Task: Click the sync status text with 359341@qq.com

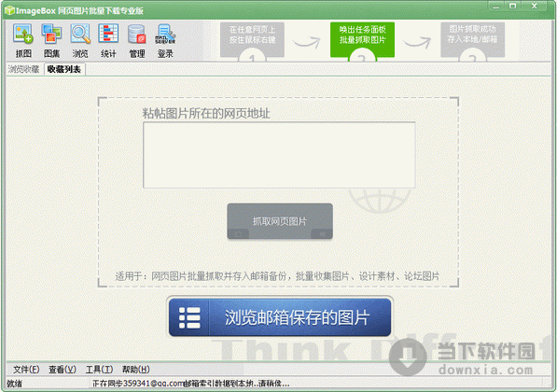Action: tap(190, 384)
